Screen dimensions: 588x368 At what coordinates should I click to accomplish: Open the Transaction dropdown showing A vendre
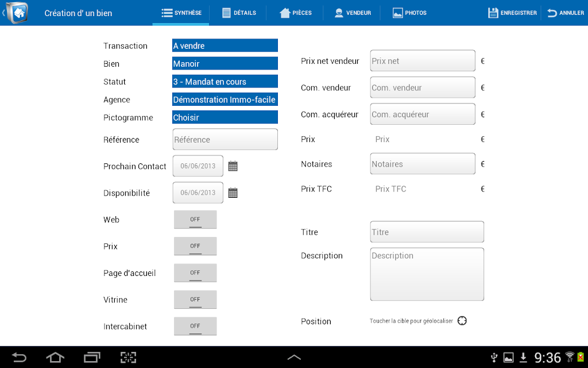coord(225,45)
